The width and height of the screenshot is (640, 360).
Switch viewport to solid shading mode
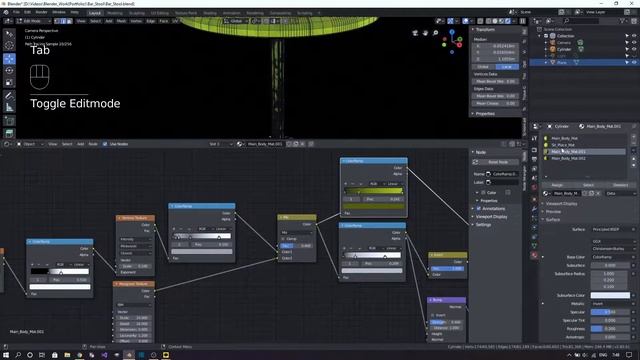click(495, 21)
